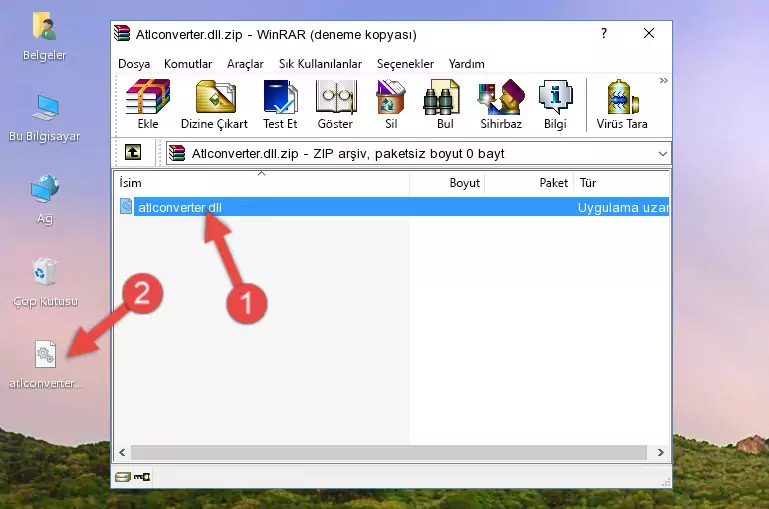Open the Dosya menu

click(x=134, y=64)
